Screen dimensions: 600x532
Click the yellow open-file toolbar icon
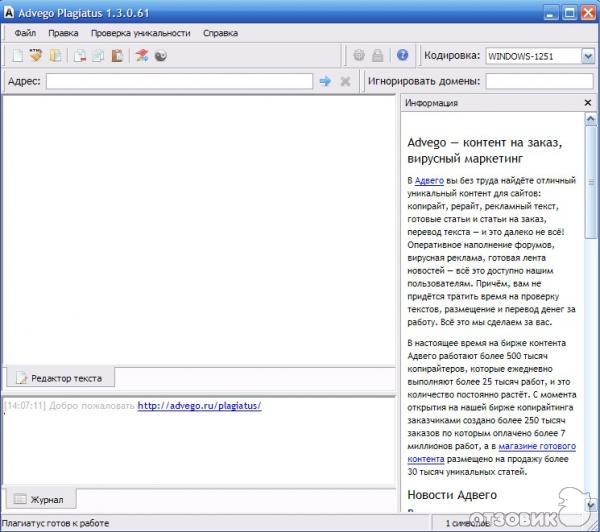coord(56,56)
